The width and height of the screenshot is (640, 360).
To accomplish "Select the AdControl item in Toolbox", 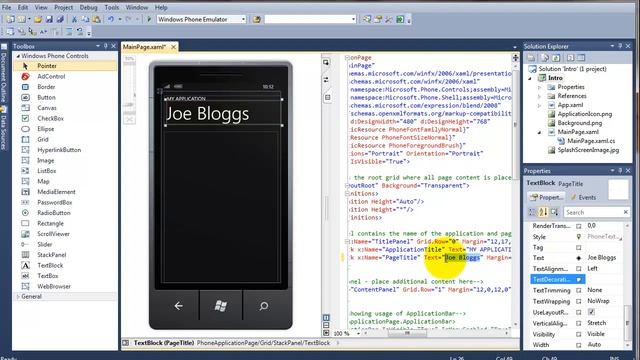I will [x=65, y=76].
